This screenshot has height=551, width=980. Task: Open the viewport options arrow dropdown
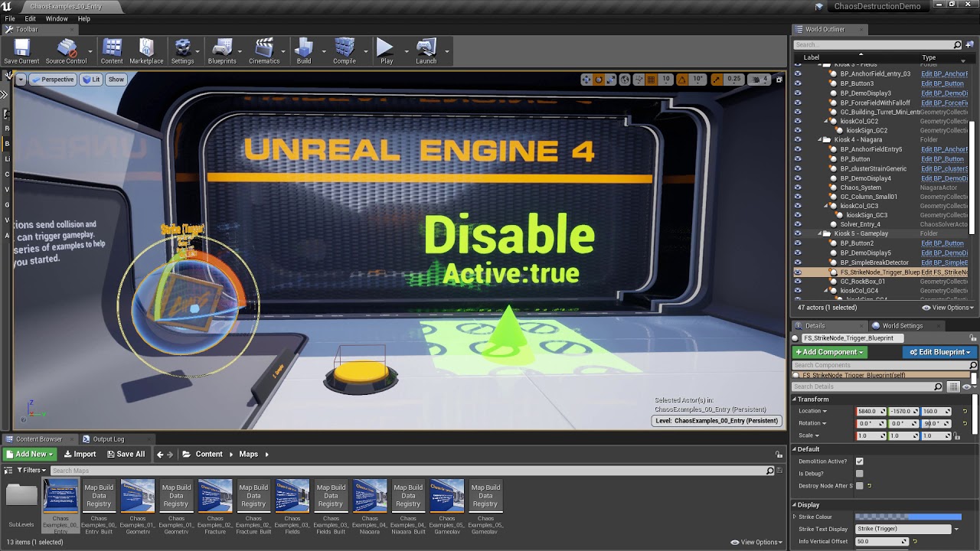pos(21,80)
